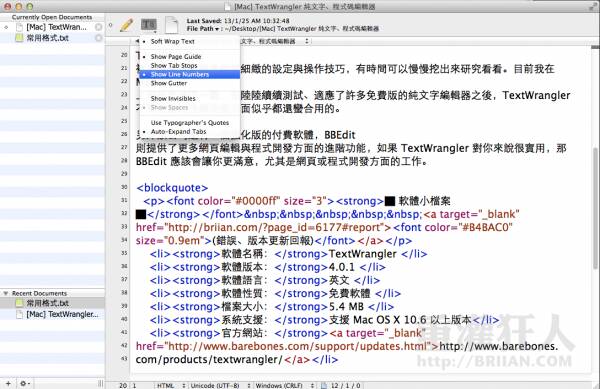This screenshot has width=600, height=389.
Task: Open the Text Options toolbar icon
Action: point(148,25)
